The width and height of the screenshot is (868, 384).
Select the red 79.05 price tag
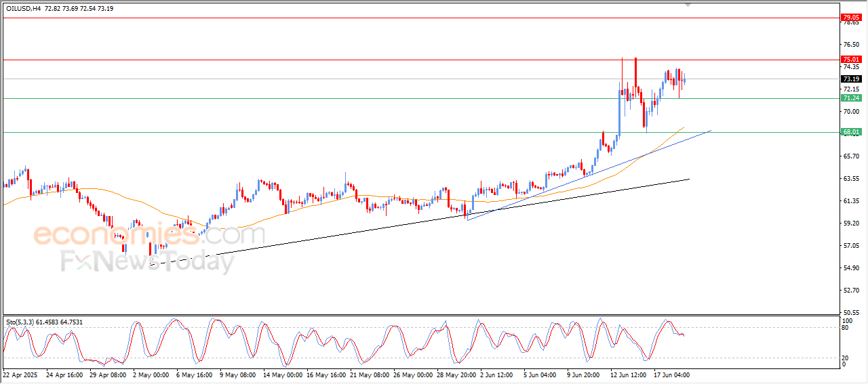[x=850, y=18]
